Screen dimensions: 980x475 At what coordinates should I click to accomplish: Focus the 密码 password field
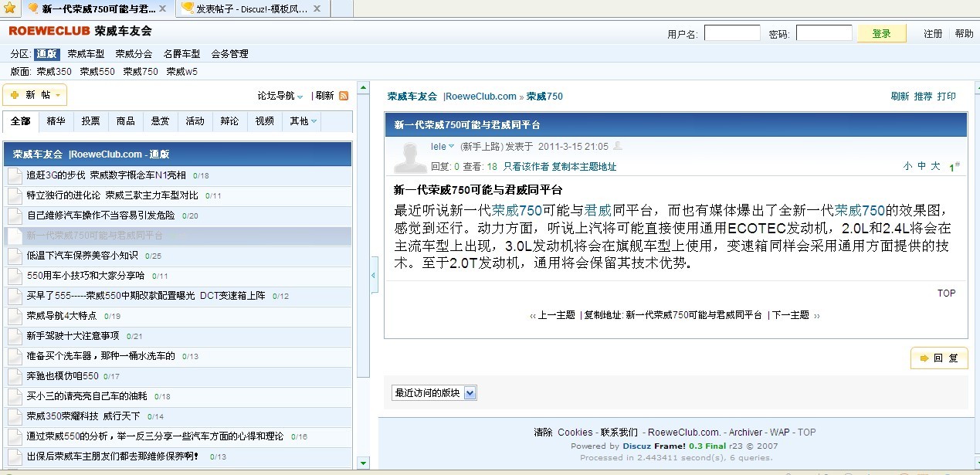tap(824, 33)
